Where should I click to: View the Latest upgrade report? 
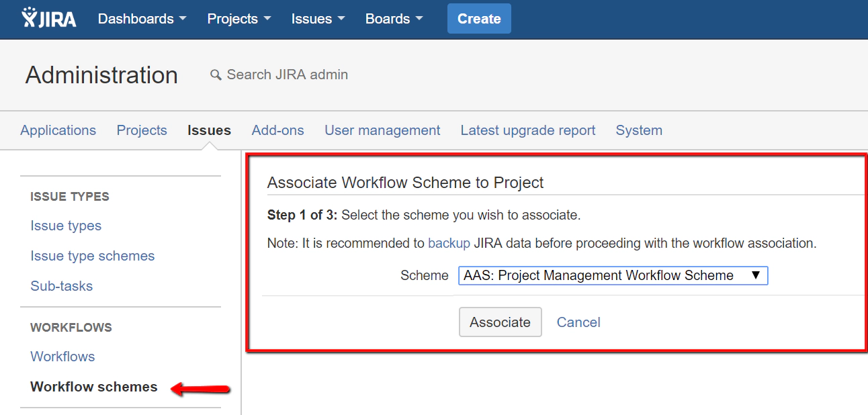point(527,130)
